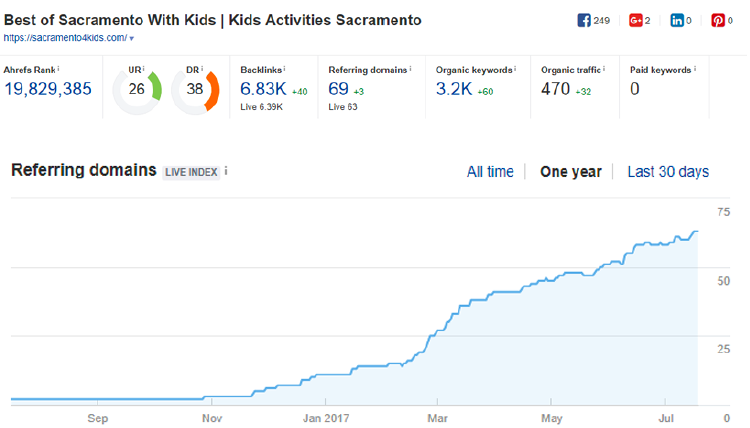Click the LIVE INDEX badge

tap(191, 172)
